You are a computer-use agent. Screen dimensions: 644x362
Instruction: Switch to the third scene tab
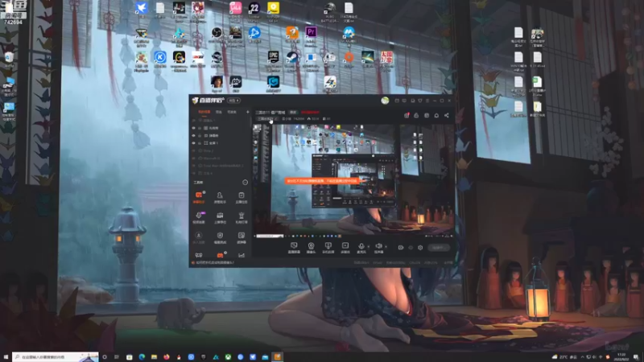[232, 112]
